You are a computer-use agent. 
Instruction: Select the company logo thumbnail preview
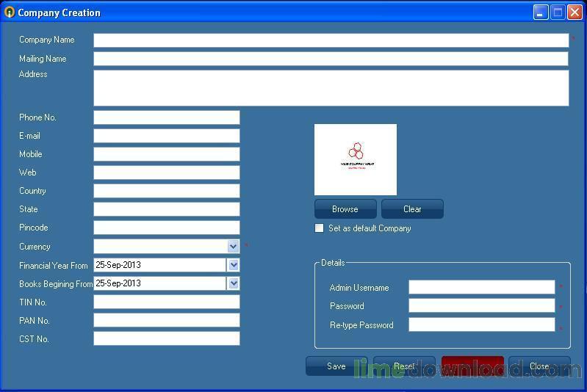(x=356, y=160)
